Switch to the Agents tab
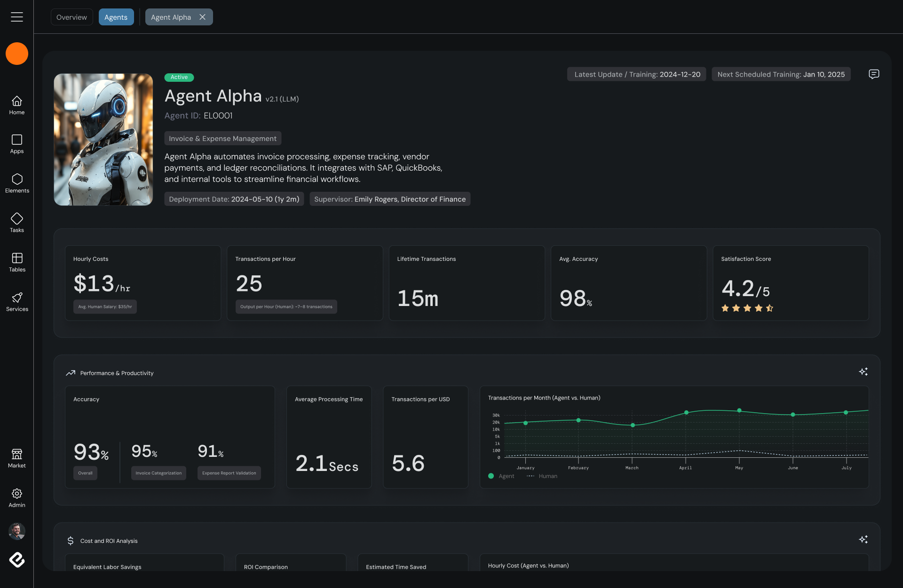Screen dimensions: 903x588 coord(116,17)
